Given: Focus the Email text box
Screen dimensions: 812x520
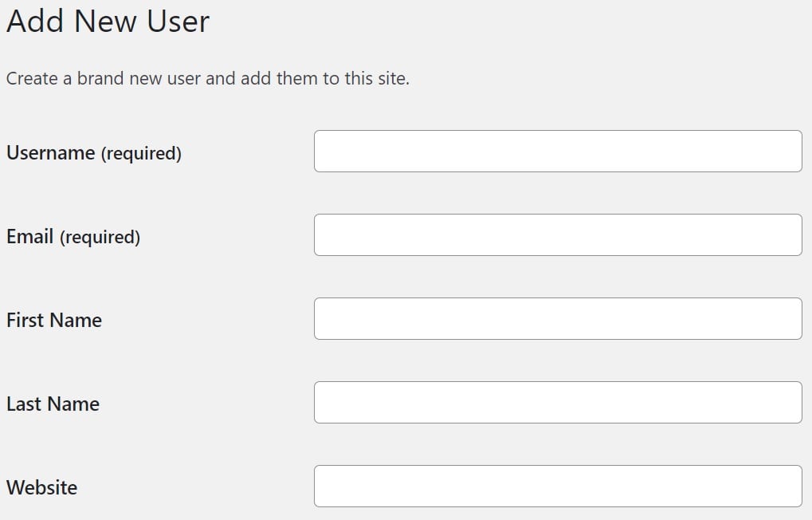Looking at the screenshot, I should [558, 235].
